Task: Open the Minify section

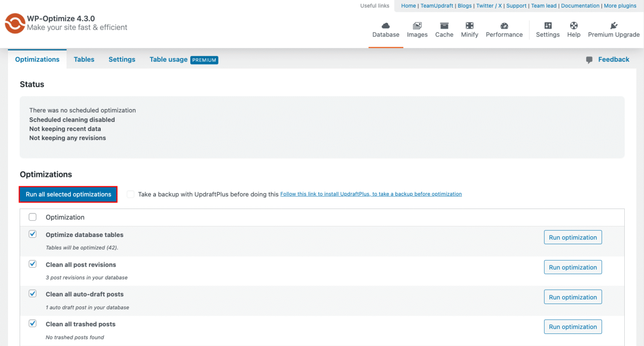Action: 470,29
